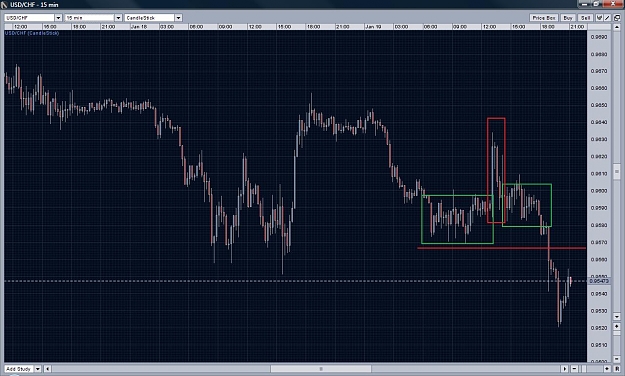Click the Add Study button
625x376 pixels.
click(x=19, y=369)
